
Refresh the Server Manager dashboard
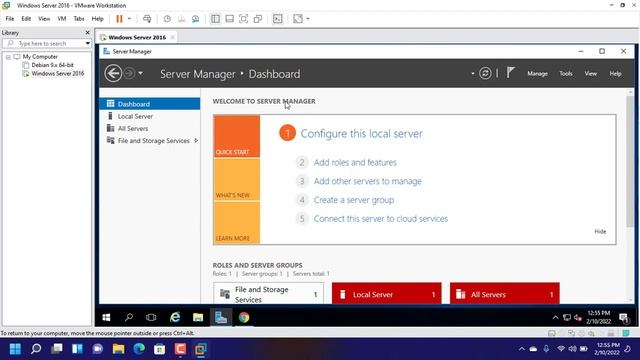(x=485, y=73)
